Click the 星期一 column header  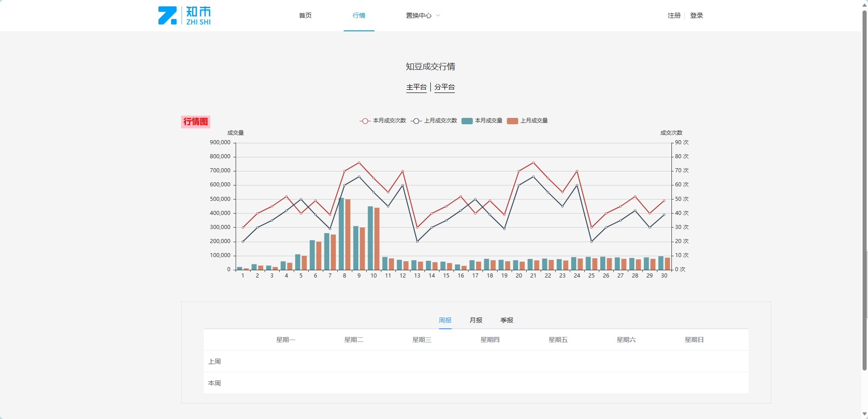click(x=286, y=340)
